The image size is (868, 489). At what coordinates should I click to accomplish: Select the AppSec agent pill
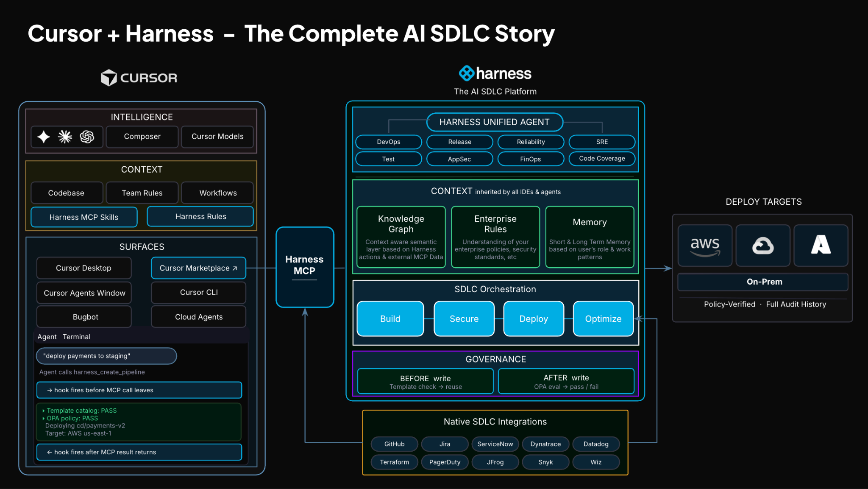(x=460, y=159)
